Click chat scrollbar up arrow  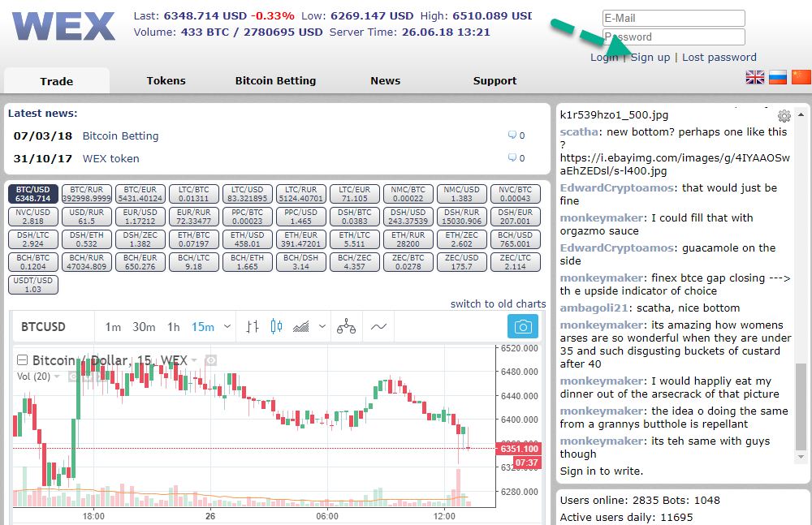point(801,114)
